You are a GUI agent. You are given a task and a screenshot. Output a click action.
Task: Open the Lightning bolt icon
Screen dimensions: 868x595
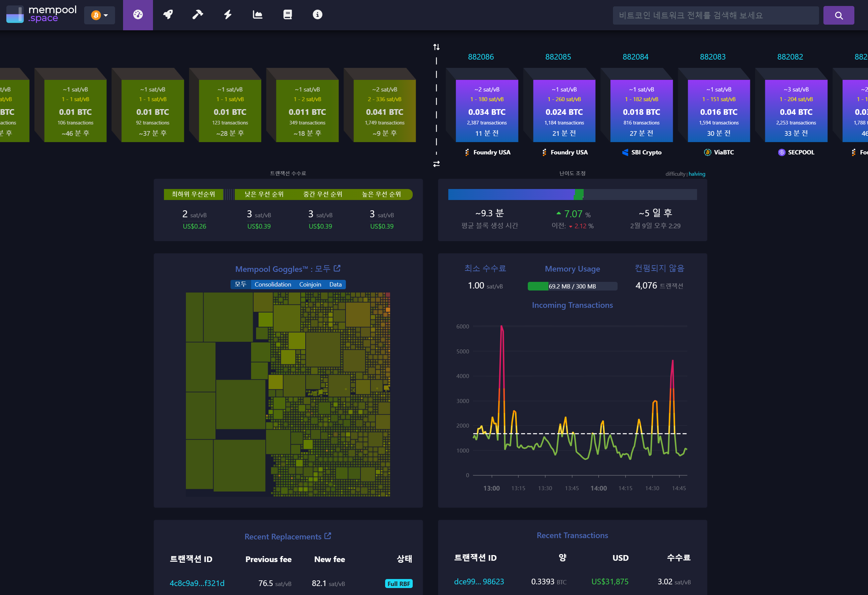pyautogui.click(x=227, y=15)
